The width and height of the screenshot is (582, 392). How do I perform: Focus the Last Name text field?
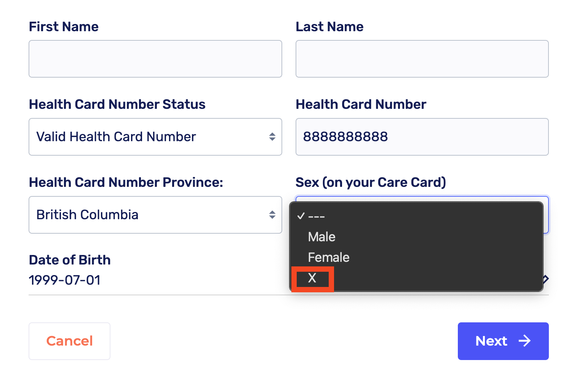point(422,59)
